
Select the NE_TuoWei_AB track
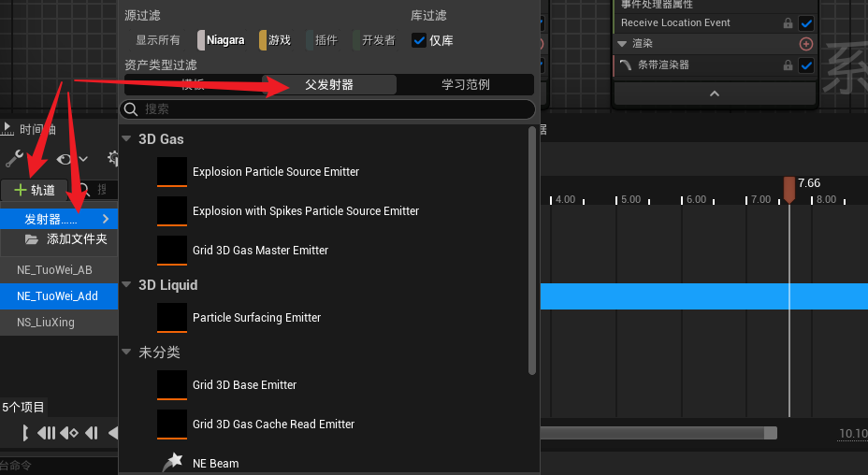click(x=59, y=270)
